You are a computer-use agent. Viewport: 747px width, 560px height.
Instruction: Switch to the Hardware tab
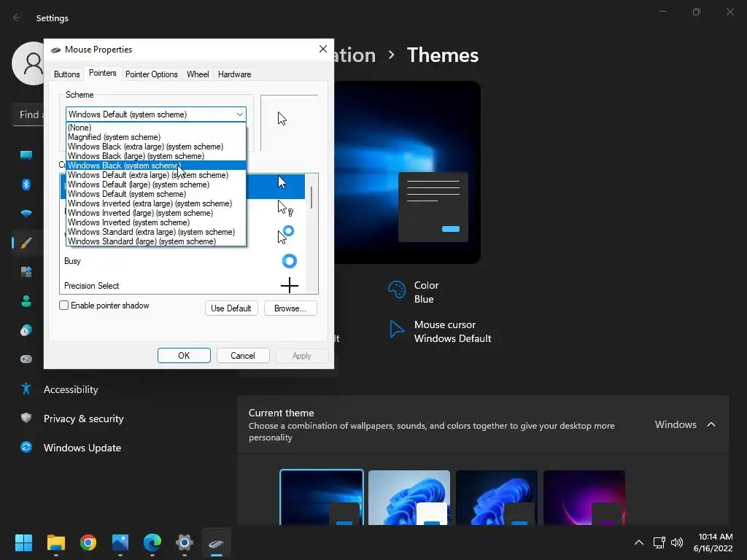(234, 74)
